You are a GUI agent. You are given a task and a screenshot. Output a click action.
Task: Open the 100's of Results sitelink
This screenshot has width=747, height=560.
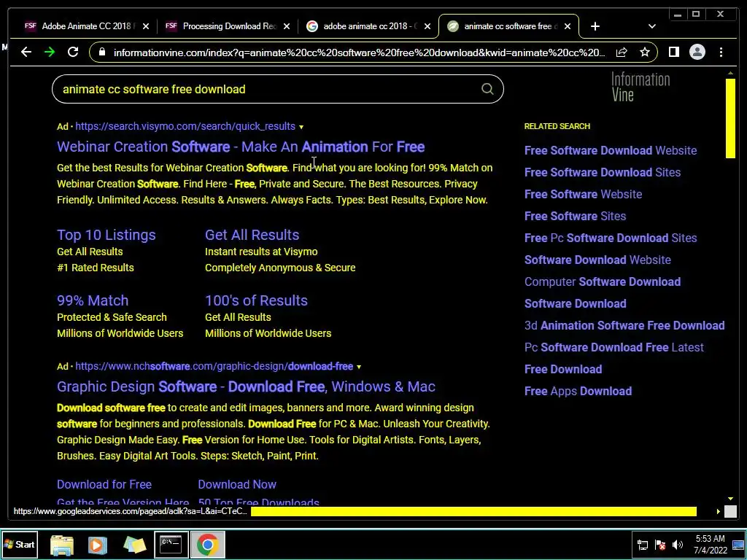click(256, 300)
